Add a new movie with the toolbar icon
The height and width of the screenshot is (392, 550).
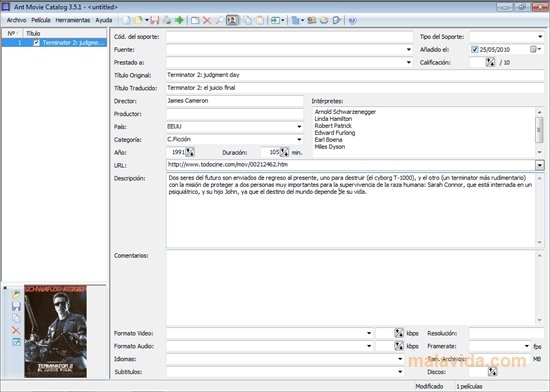pos(195,20)
